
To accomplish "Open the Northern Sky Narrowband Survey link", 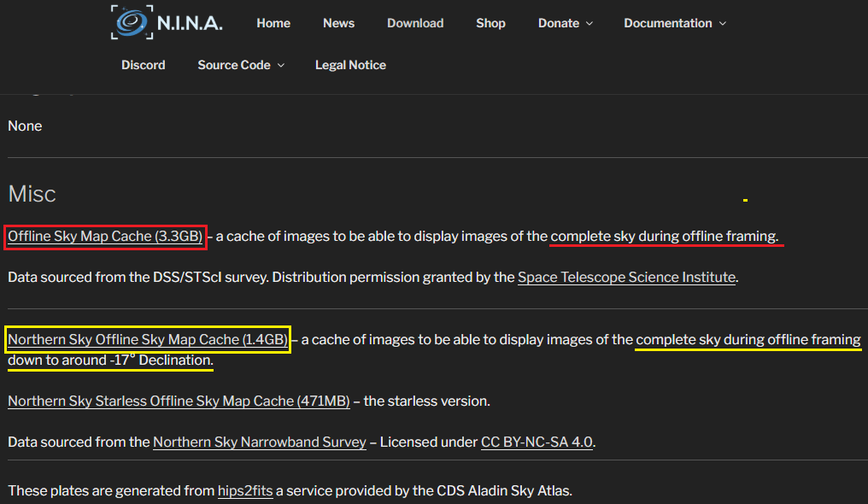I will pos(259,442).
